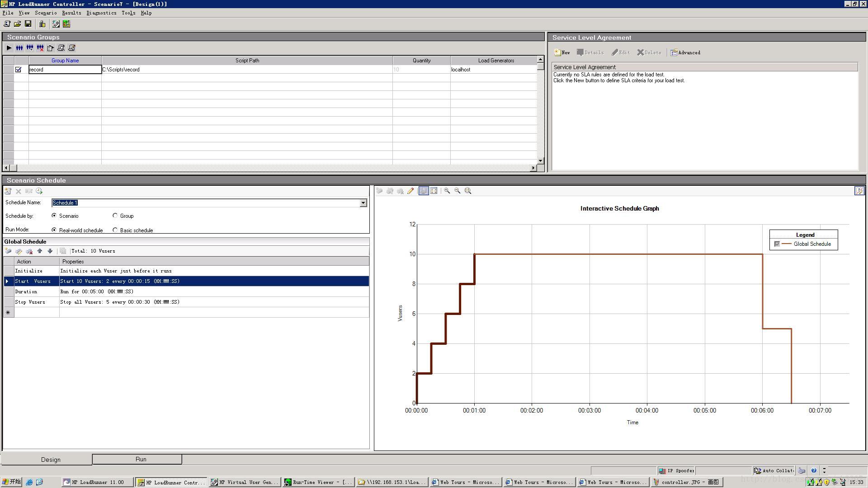Viewport: 868px width, 488px height.
Task: Open the Tools menu
Action: click(128, 13)
